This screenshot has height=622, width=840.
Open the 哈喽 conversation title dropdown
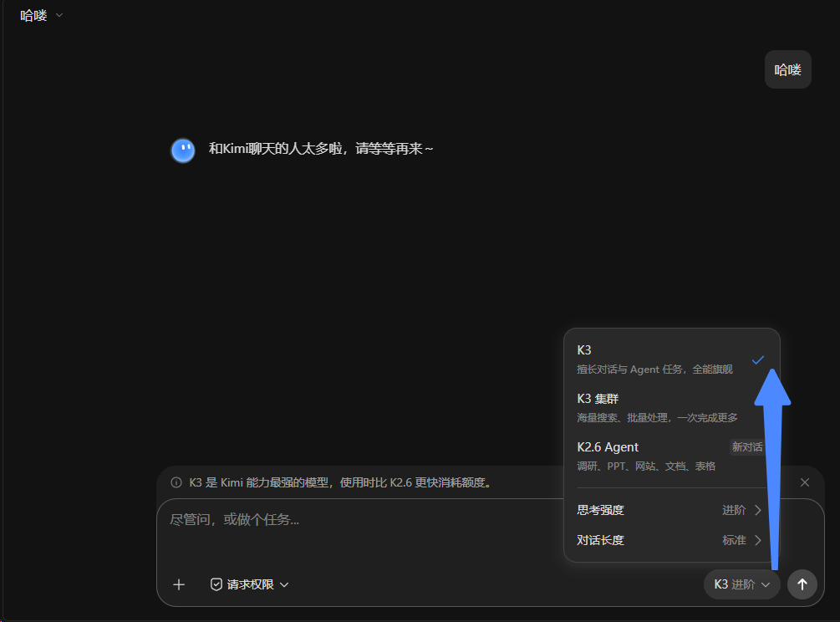41,16
